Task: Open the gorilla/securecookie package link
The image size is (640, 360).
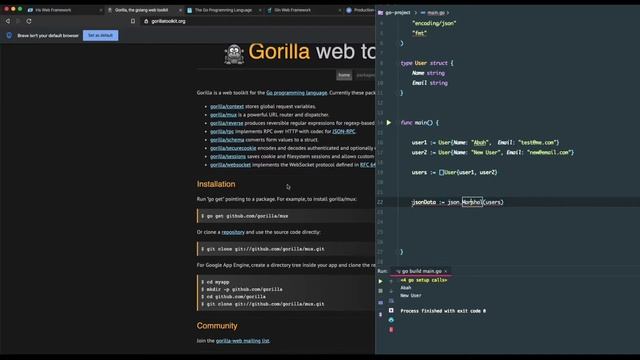Action: point(233,148)
